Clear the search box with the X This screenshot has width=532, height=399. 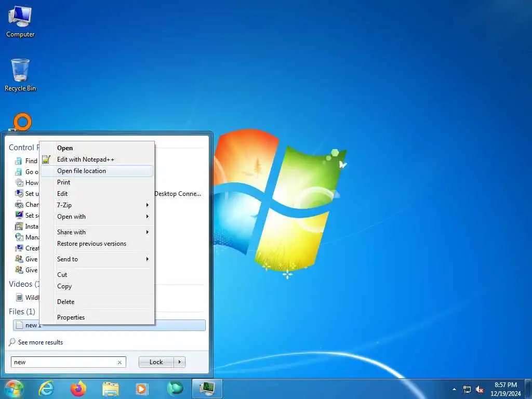(119, 362)
